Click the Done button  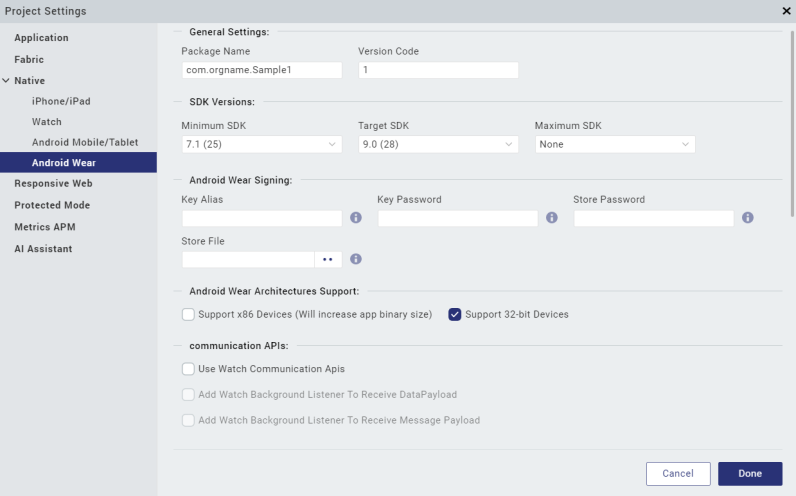click(750, 474)
